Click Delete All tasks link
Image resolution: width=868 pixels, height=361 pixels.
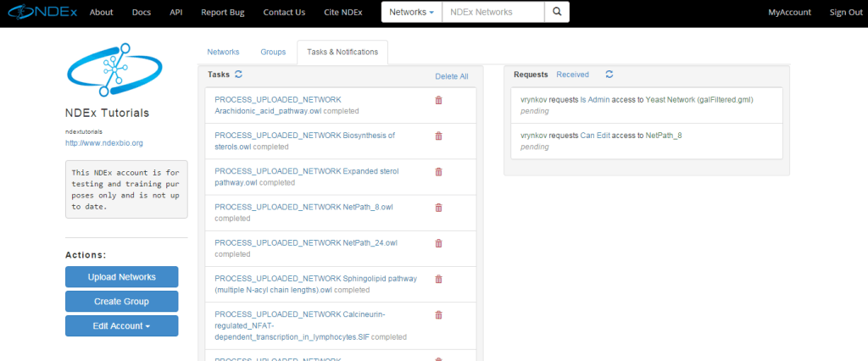pos(452,76)
